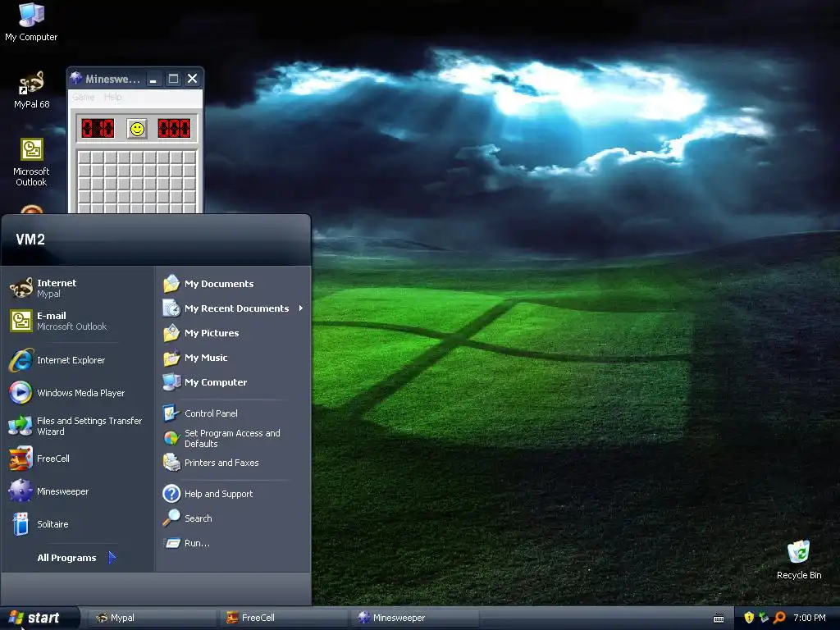840x630 pixels.
Task: Switch to Minesweeper taskbar button
Action: [x=414, y=618]
